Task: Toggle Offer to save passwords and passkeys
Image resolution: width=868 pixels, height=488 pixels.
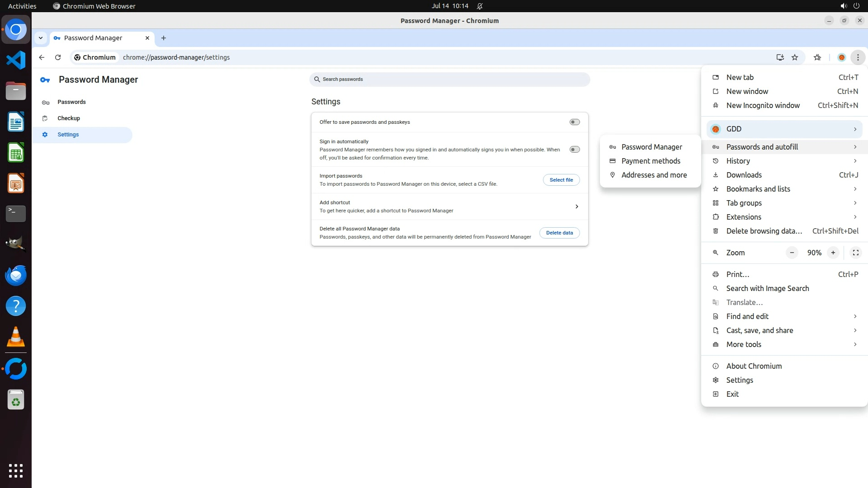Action: point(574,122)
